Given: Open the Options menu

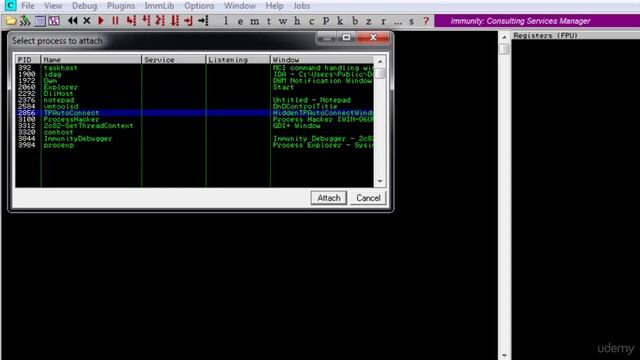Looking at the screenshot, I should (x=199, y=6).
